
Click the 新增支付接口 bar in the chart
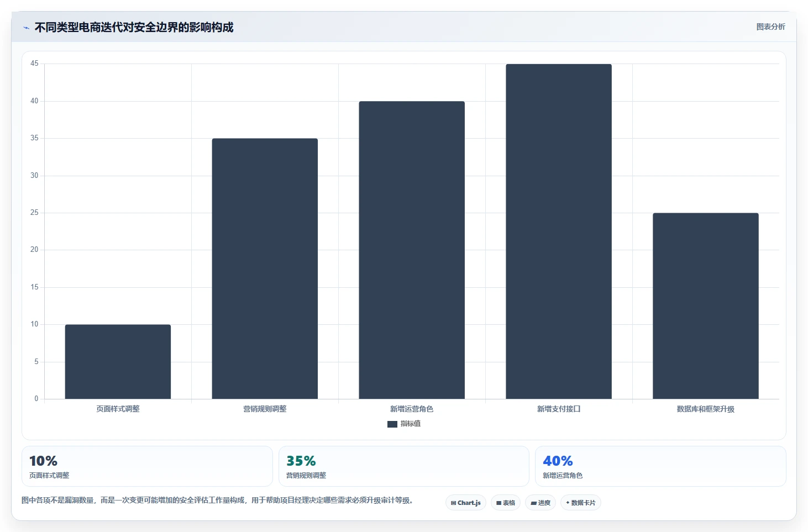(559, 231)
